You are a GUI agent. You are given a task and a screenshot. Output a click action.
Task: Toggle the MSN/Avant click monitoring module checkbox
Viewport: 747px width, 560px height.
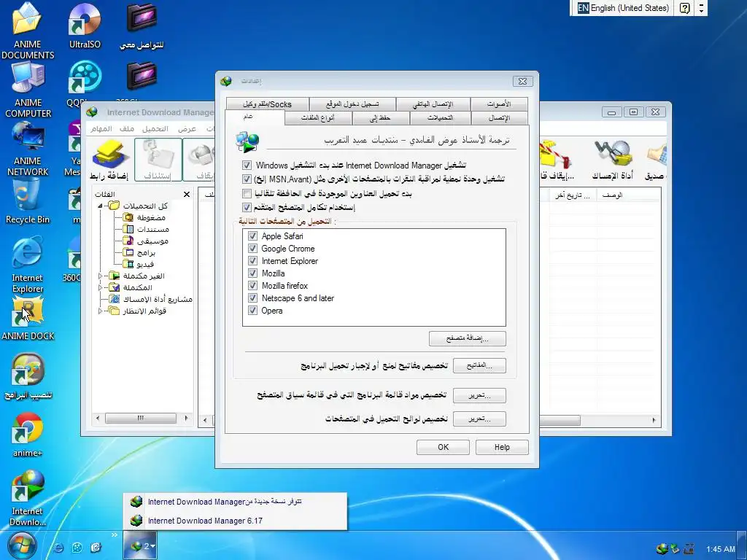(247, 179)
